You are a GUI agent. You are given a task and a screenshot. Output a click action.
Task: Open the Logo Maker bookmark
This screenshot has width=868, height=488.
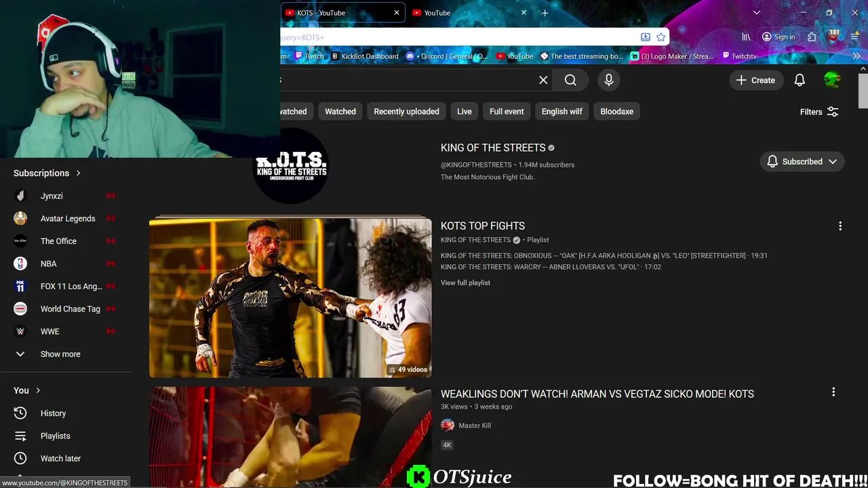[x=672, y=56]
